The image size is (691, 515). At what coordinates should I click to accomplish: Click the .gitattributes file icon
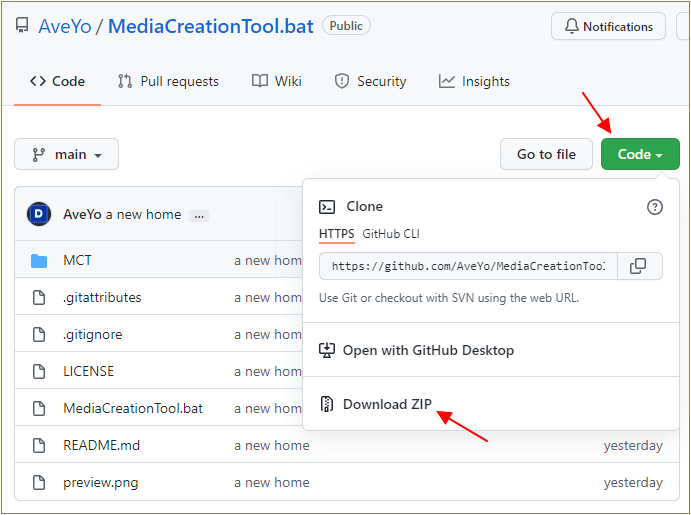(39, 298)
